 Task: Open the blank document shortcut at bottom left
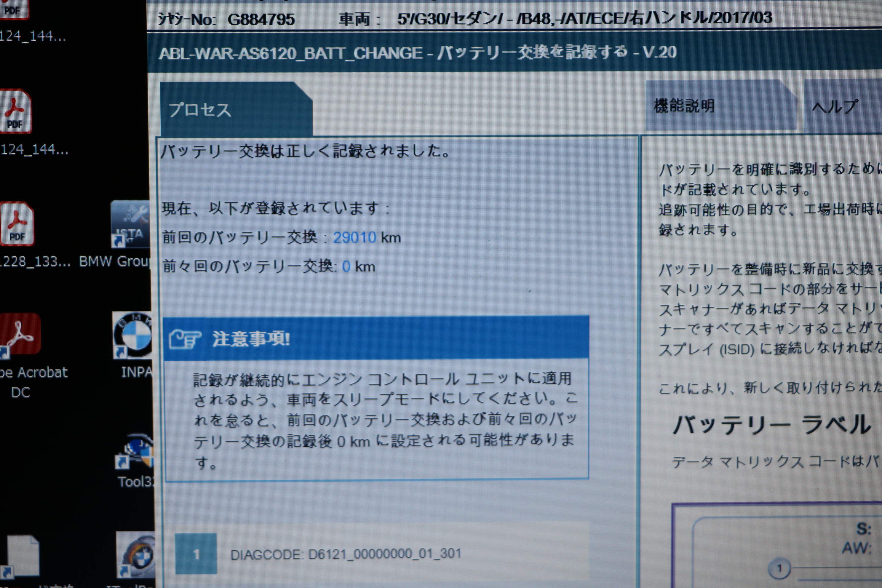coord(20,557)
